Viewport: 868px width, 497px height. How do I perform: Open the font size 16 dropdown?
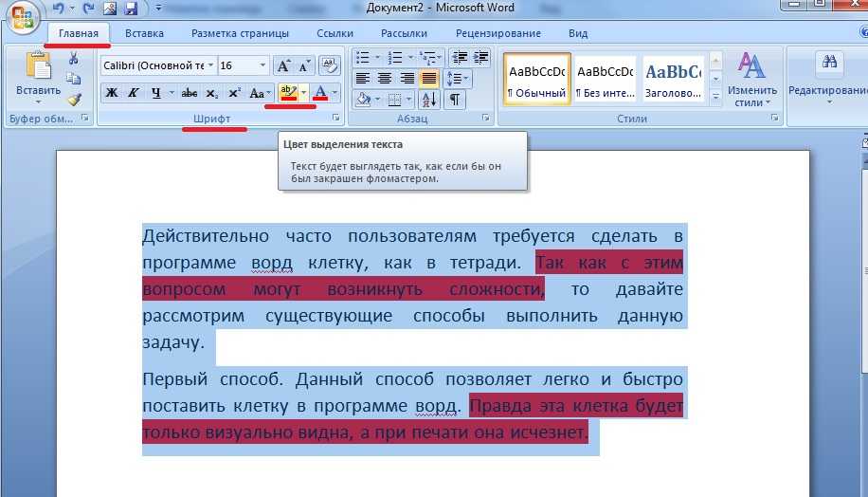[262, 65]
